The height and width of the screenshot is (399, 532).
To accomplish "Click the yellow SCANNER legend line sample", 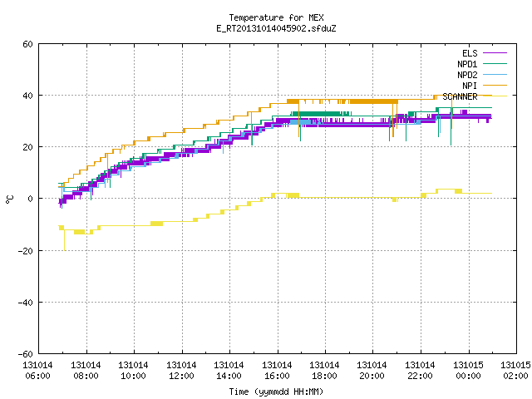I will 495,96.
